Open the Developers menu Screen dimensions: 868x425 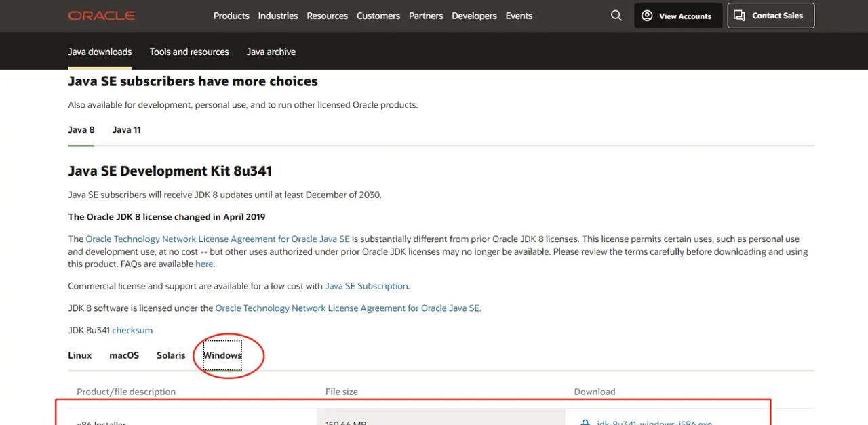[x=474, y=16]
